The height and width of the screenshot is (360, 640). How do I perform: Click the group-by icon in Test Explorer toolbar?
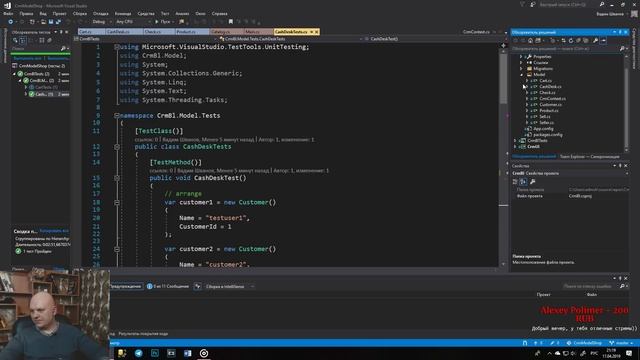tap(23, 40)
